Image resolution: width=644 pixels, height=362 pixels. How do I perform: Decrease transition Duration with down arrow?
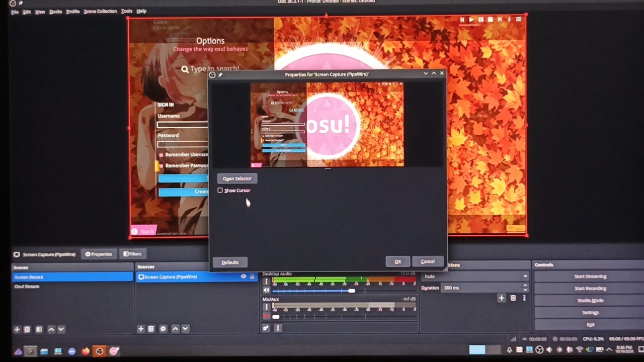[525, 290]
